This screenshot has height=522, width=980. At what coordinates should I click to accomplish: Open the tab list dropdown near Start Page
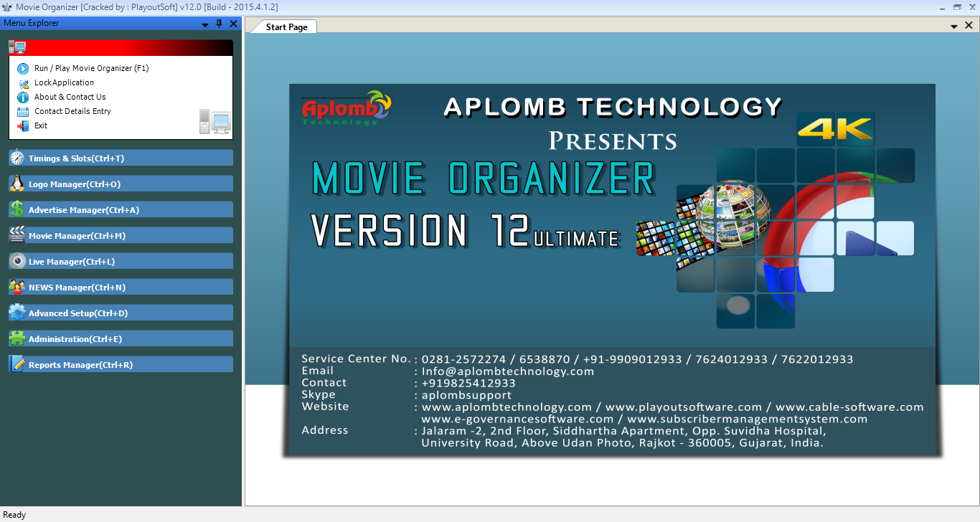[954, 25]
